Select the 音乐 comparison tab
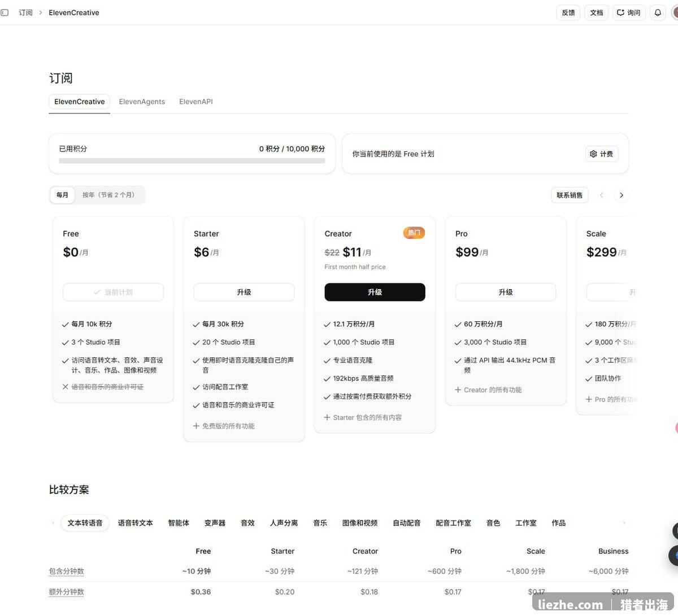 (x=320, y=523)
